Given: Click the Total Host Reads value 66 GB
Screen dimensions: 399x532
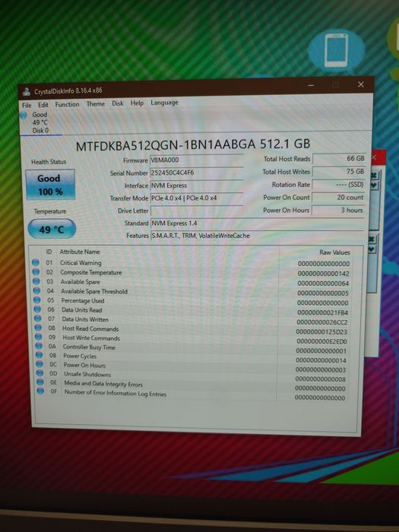Looking at the screenshot, I should (x=339, y=158).
